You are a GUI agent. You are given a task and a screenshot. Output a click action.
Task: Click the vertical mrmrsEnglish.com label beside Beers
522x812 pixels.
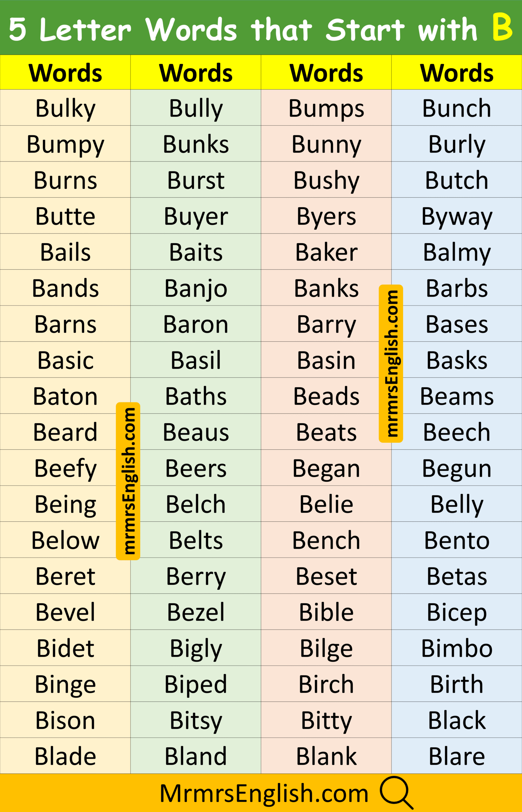pyautogui.click(x=128, y=481)
